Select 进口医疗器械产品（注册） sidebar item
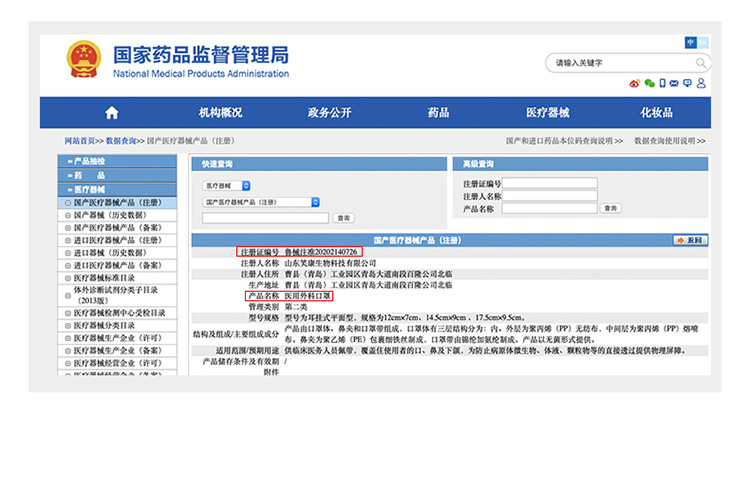The width and height of the screenshot is (750, 479). 117,240
